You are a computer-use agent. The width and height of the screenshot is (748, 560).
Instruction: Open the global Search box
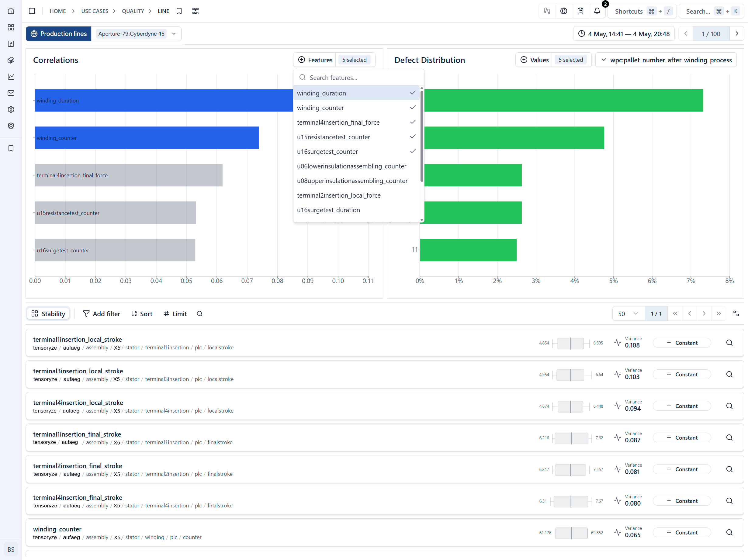(712, 11)
